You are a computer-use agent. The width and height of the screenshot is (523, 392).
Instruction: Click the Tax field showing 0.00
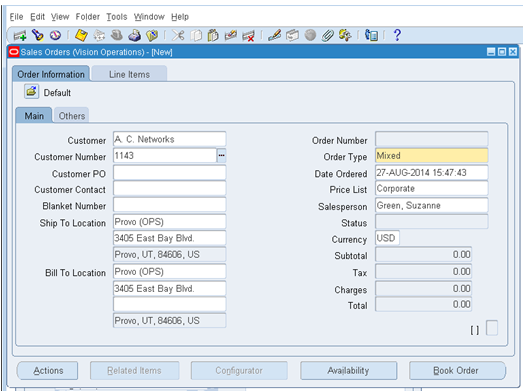click(x=424, y=272)
